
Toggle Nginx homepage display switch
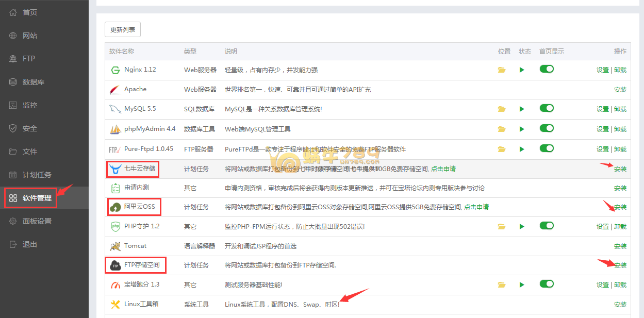click(x=547, y=69)
